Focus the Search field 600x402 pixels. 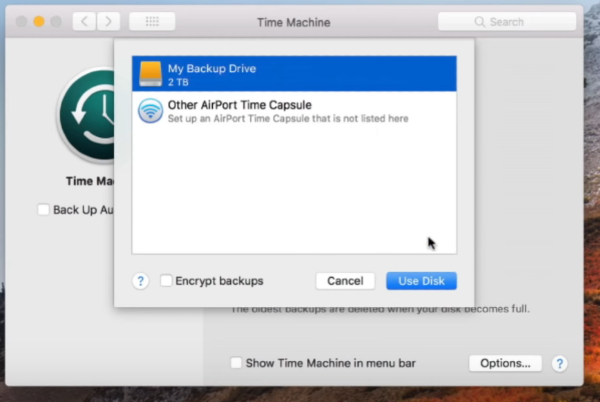[x=507, y=22]
